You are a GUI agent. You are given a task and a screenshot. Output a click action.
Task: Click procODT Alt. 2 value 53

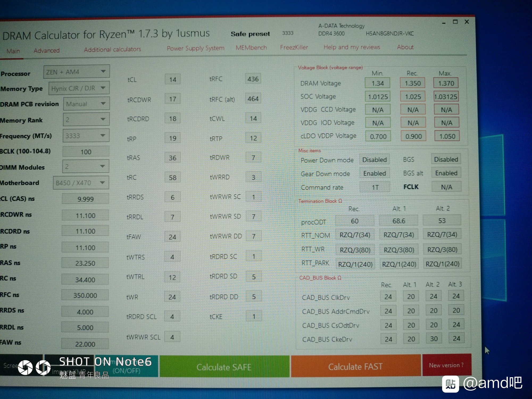(442, 220)
